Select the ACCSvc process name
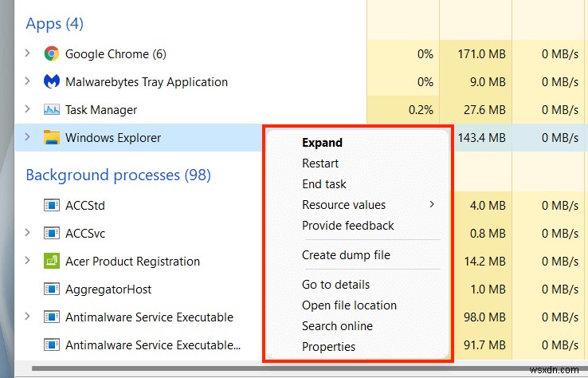 tap(85, 234)
